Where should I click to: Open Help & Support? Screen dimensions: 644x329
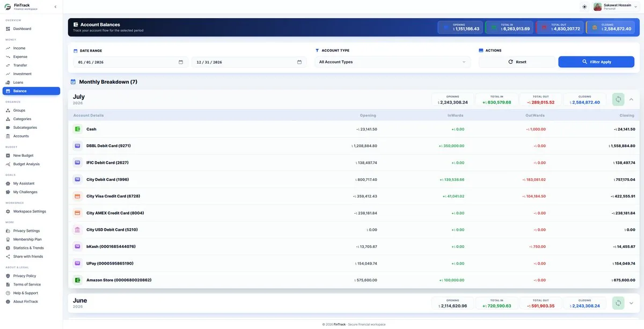coord(31,293)
